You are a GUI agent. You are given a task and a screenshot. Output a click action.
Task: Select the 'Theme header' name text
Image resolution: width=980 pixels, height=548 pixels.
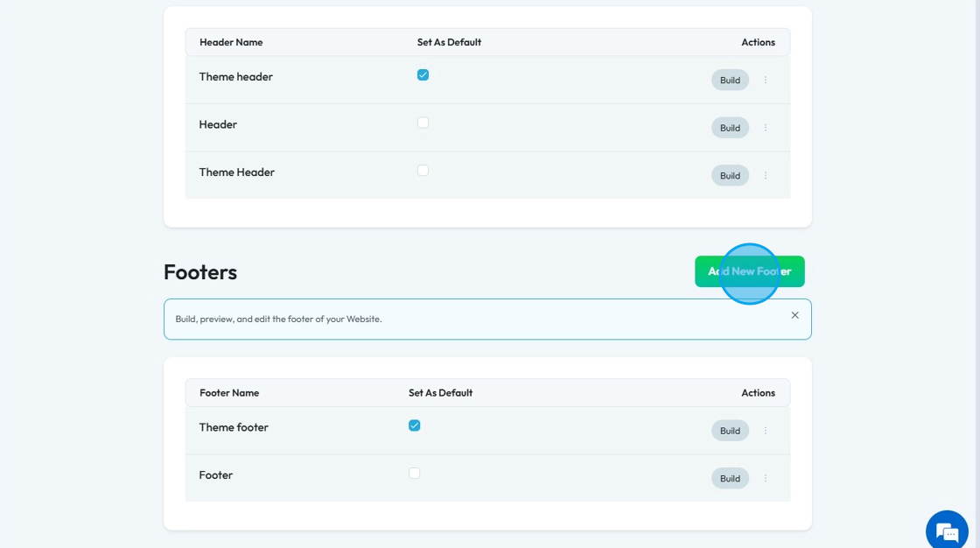235,76
